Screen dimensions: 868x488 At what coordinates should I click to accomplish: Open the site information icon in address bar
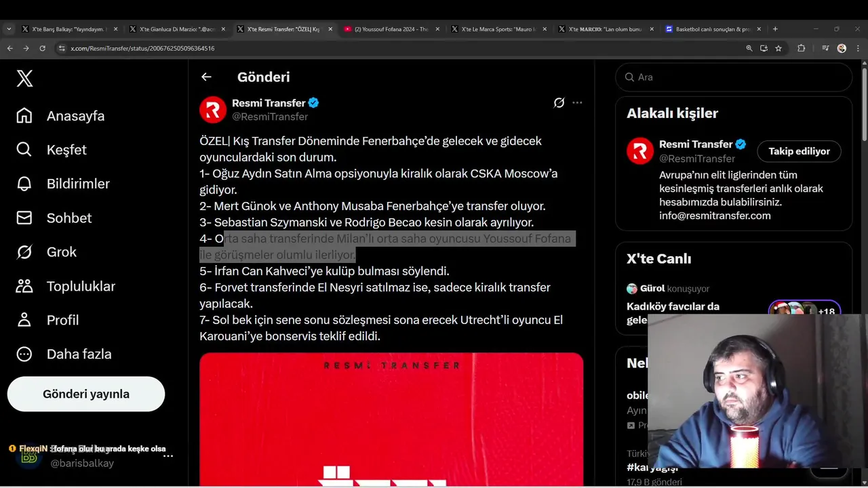coord(62,48)
